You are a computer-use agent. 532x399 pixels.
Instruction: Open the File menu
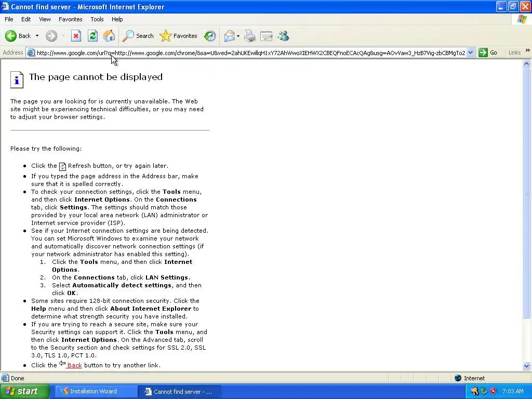(x=9, y=19)
